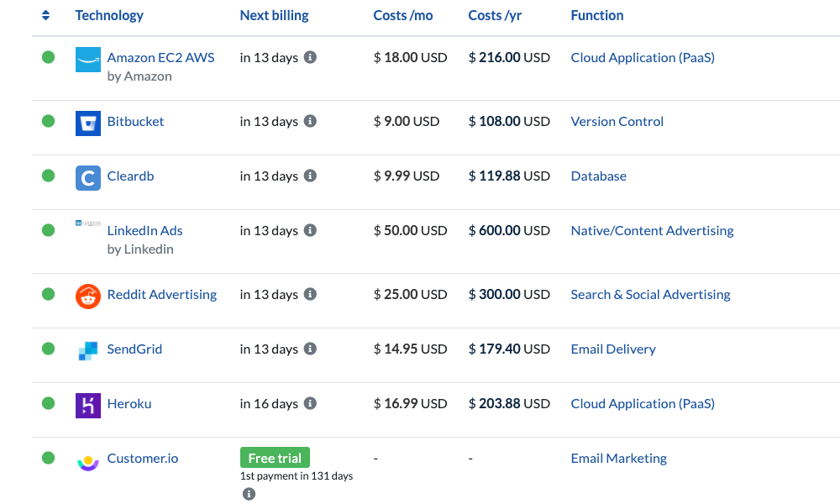
Task: Show billing info for Amazon EC2 AWS
Action: [310, 57]
